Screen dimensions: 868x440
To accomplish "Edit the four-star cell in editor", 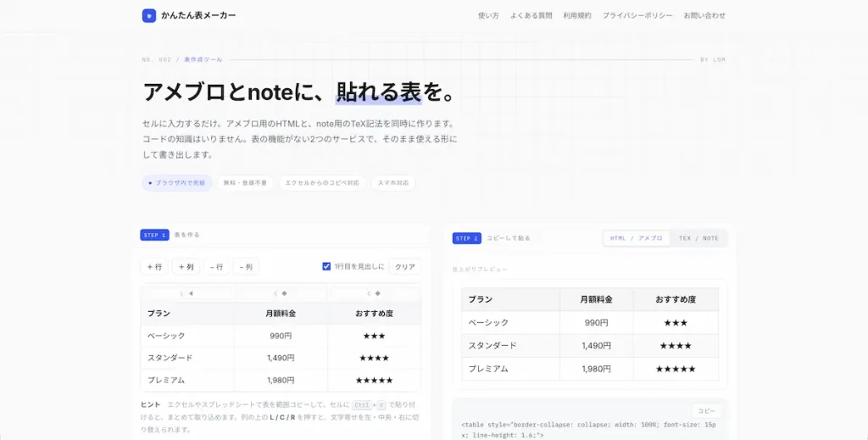I will pos(374,358).
